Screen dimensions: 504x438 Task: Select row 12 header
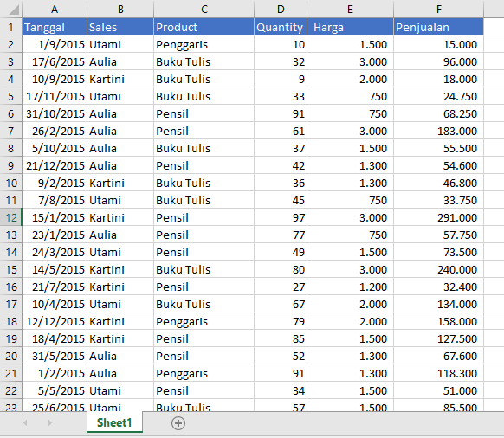(x=11, y=217)
